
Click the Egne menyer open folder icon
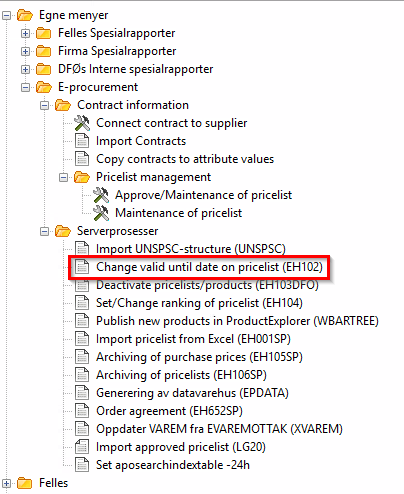coord(25,15)
